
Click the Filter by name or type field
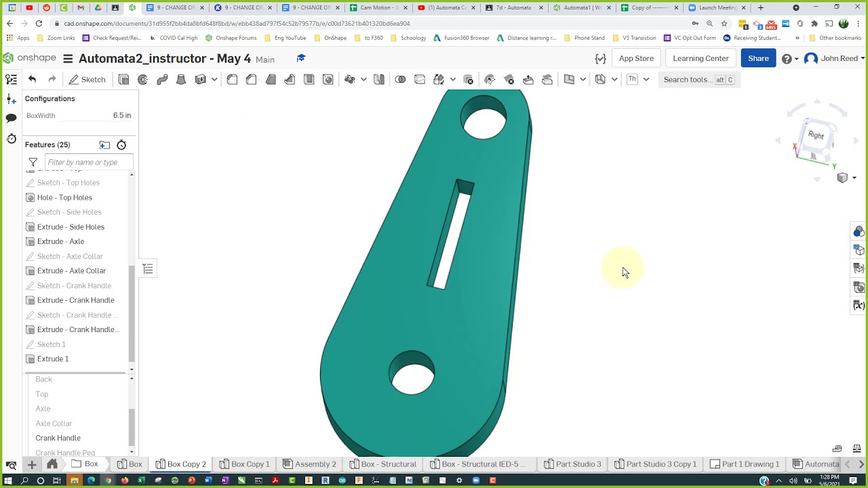click(89, 162)
